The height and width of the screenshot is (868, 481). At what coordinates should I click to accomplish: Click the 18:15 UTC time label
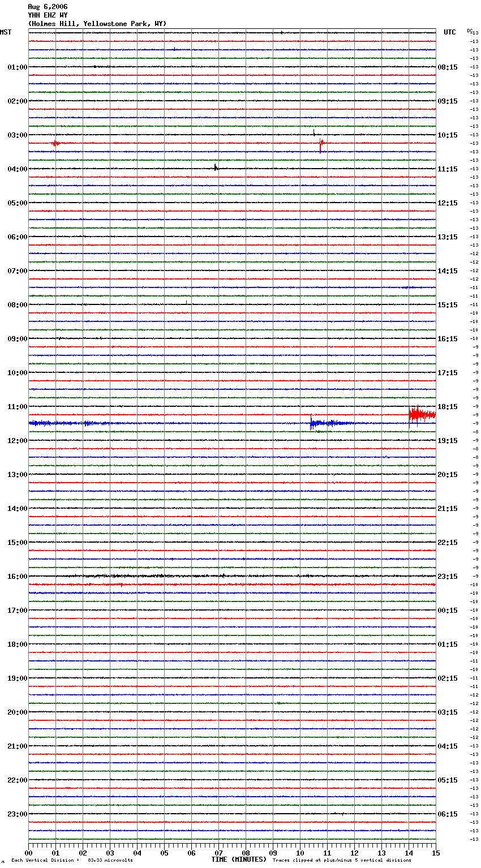(x=448, y=407)
